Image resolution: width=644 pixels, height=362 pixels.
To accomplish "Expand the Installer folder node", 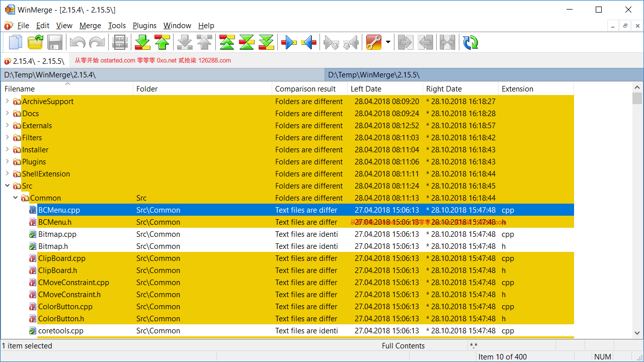I will (x=7, y=149).
